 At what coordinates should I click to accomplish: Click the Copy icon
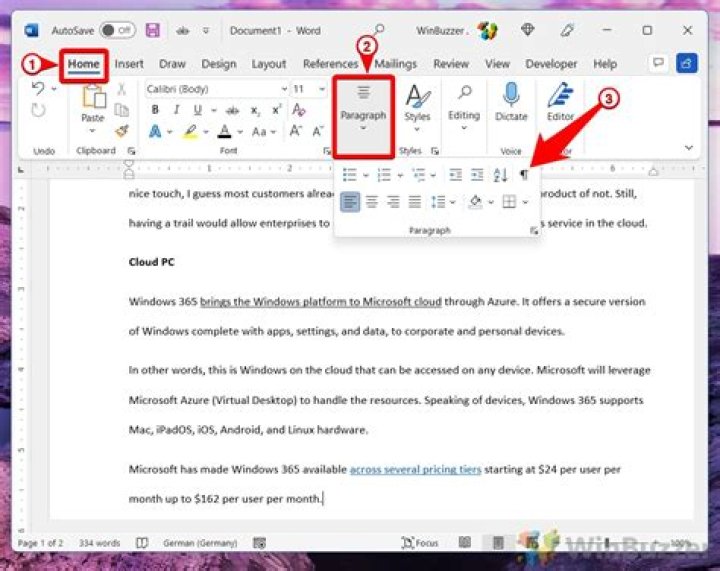(122, 110)
